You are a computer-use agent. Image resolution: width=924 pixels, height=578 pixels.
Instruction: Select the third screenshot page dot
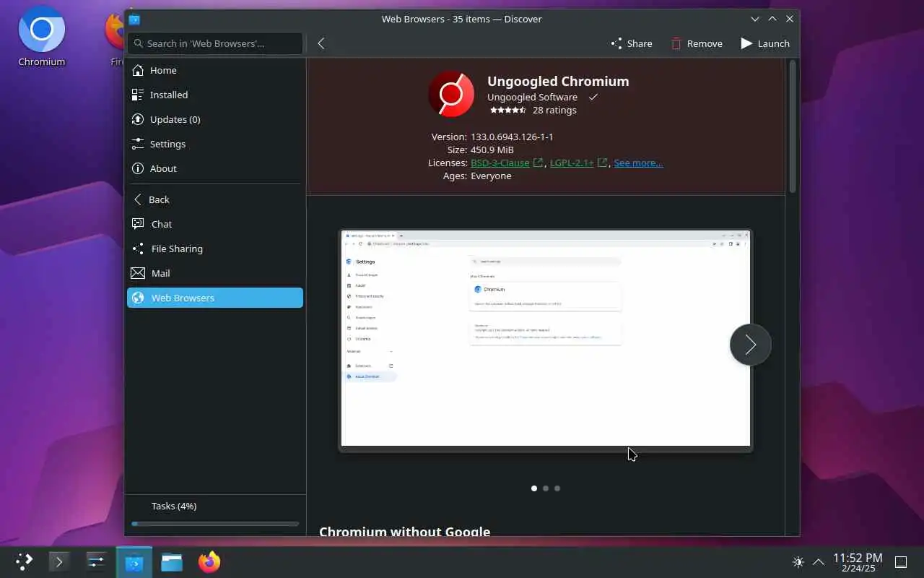point(557,488)
